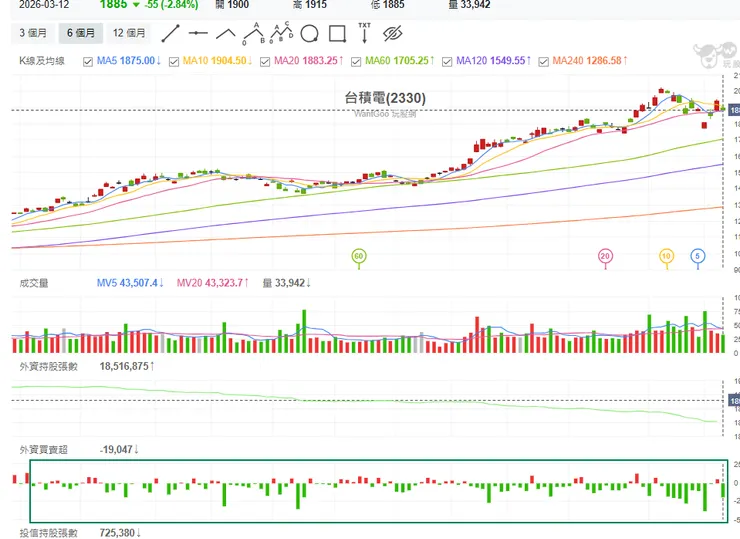Click the 台積電(2330) chart title
This screenshot has height=539, width=740.
coord(385,98)
